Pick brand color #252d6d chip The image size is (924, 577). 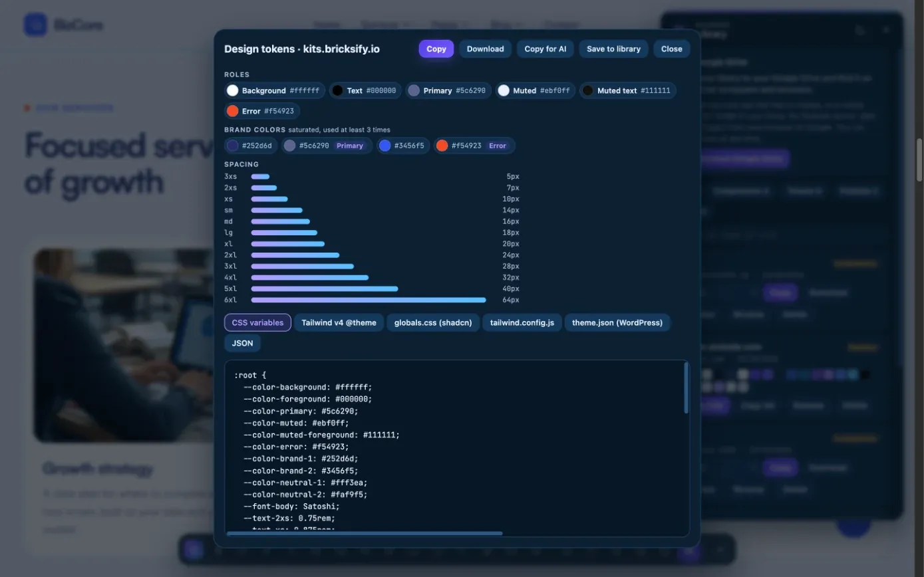[251, 146]
